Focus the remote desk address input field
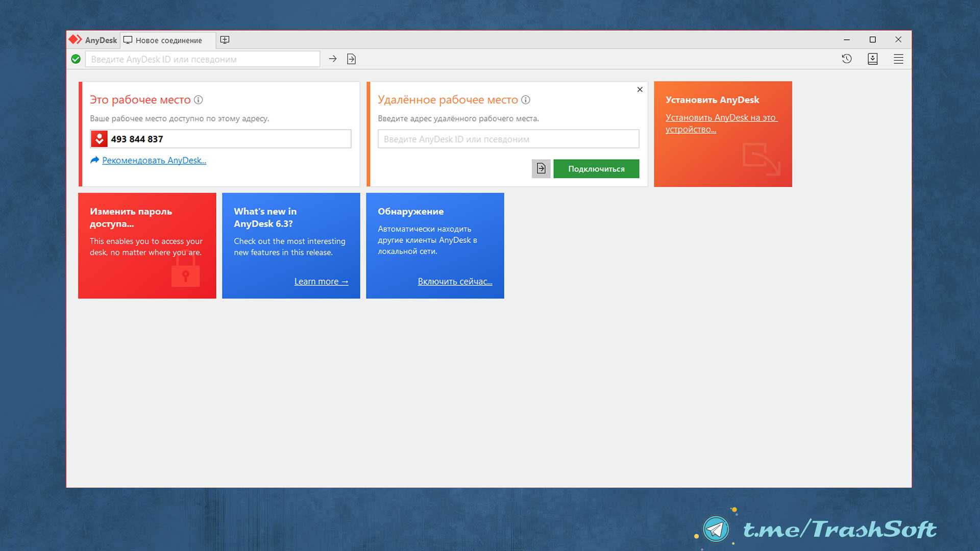 (508, 139)
